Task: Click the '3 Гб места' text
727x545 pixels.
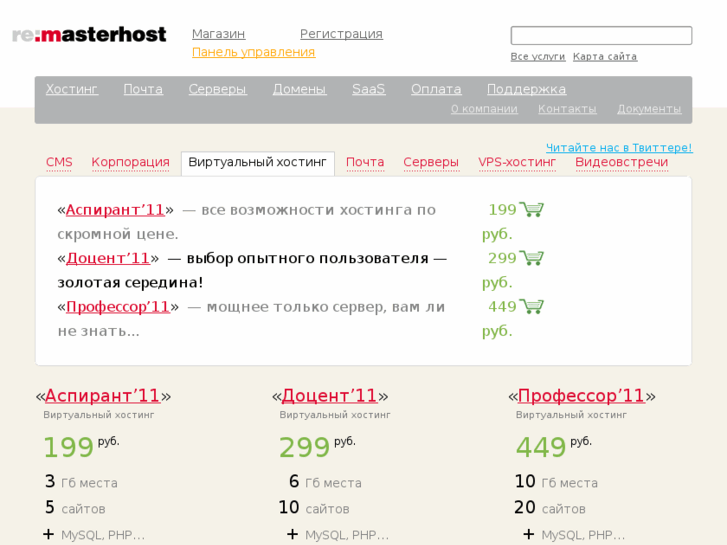Action: [x=81, y=482]
